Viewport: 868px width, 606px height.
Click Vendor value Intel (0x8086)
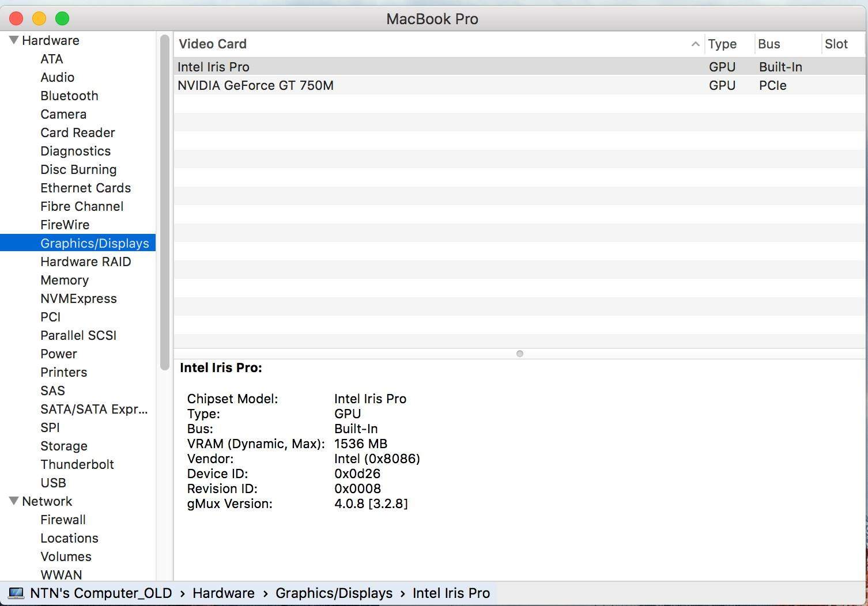click(377, 459)
